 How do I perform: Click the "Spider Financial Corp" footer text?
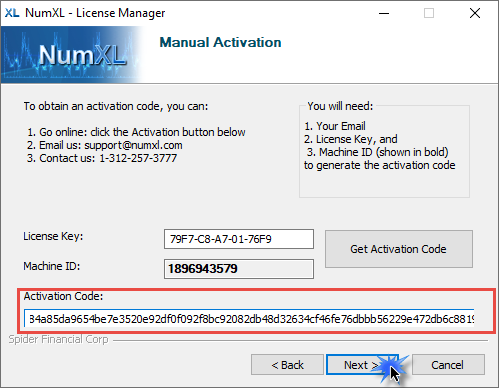click(x=59, y=339)
